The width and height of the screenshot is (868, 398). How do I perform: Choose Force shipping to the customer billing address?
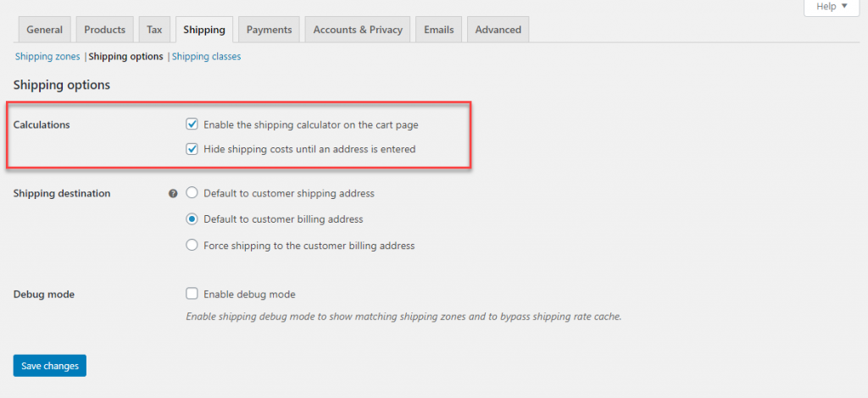coord(192,245)
